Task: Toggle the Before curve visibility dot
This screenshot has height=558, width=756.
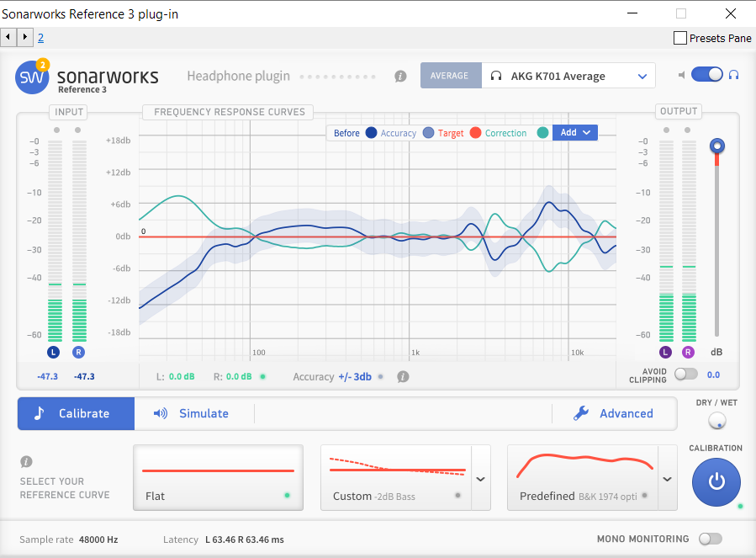Action: pyautogui.click(x=371, y=133)
